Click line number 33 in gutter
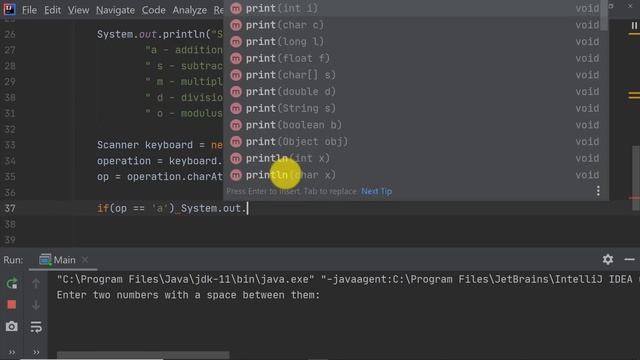The height and width of the screenshot is (360, 640). 10,145
